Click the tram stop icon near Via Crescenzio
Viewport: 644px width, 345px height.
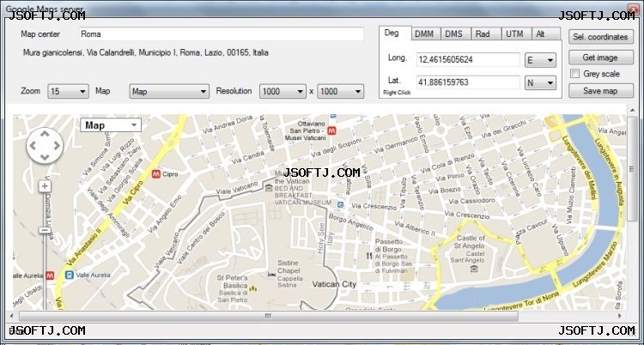click(340, 204)
